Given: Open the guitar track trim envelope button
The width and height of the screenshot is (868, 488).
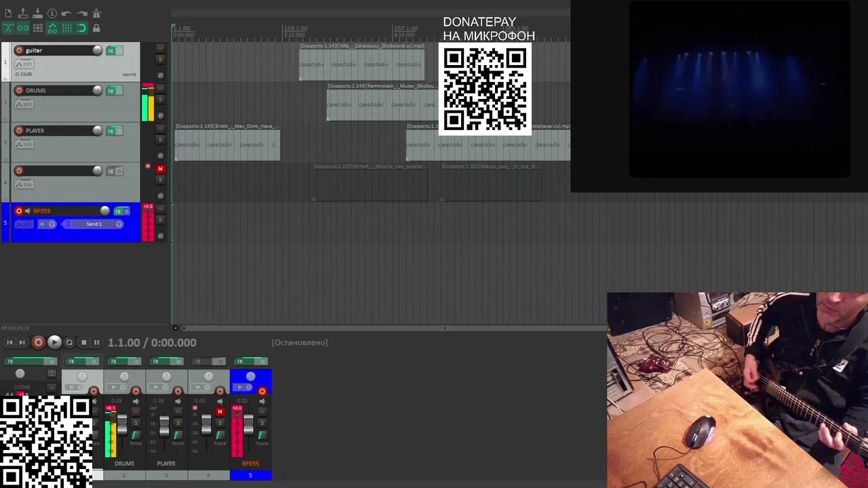Looking at the screenshot, I should pos(24,64).
